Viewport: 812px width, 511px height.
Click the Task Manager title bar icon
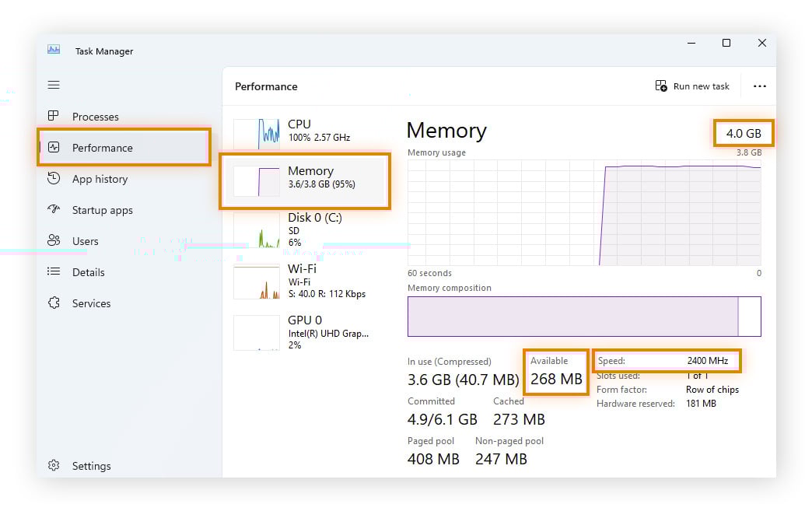pos(53,49)
